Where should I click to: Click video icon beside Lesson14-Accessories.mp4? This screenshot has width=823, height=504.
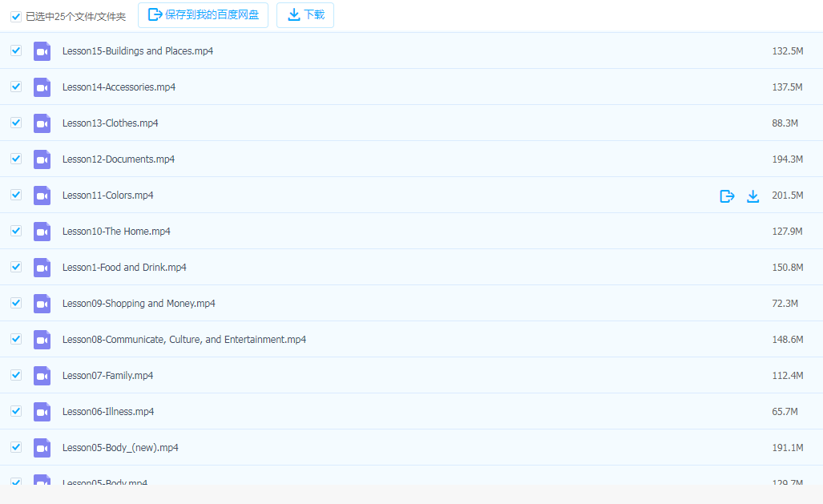[x=42, y=87]
